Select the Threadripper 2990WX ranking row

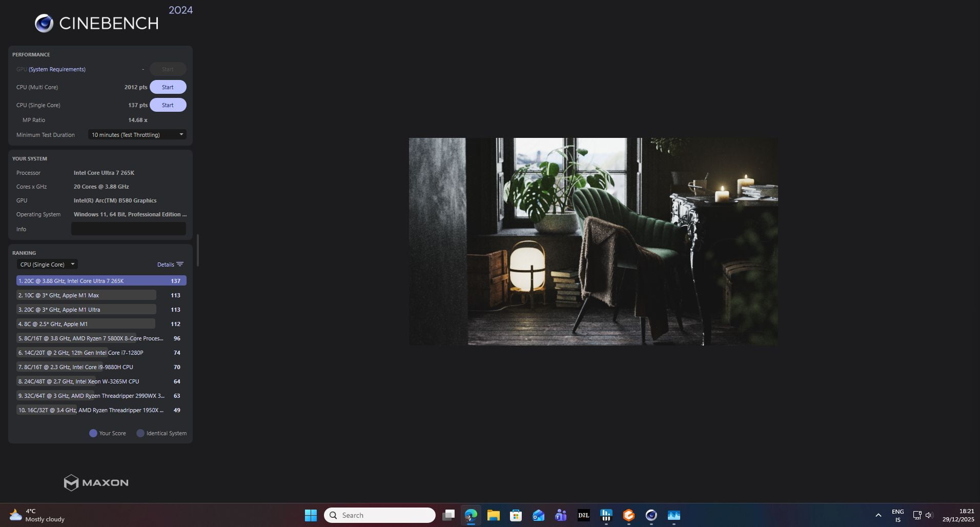101,396
